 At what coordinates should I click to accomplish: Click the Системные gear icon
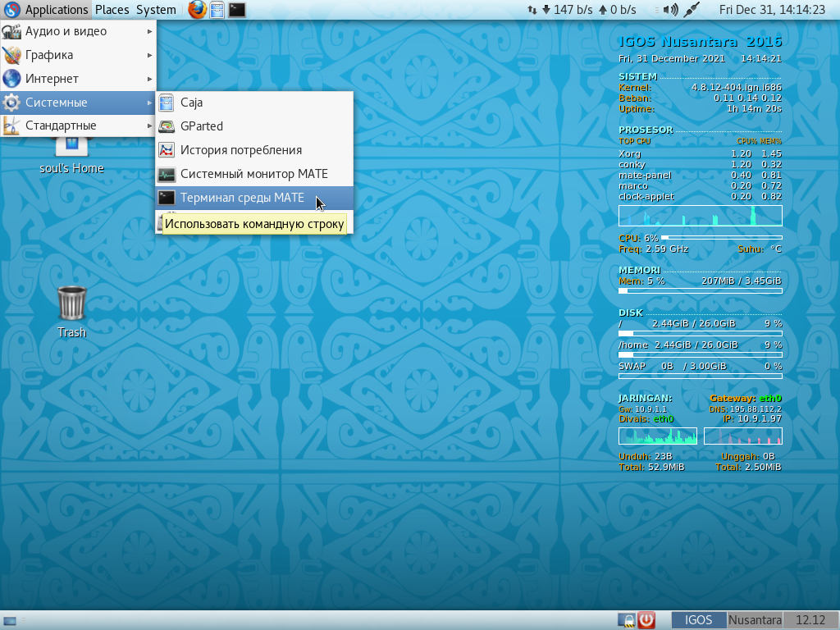[x=11, y=103]
